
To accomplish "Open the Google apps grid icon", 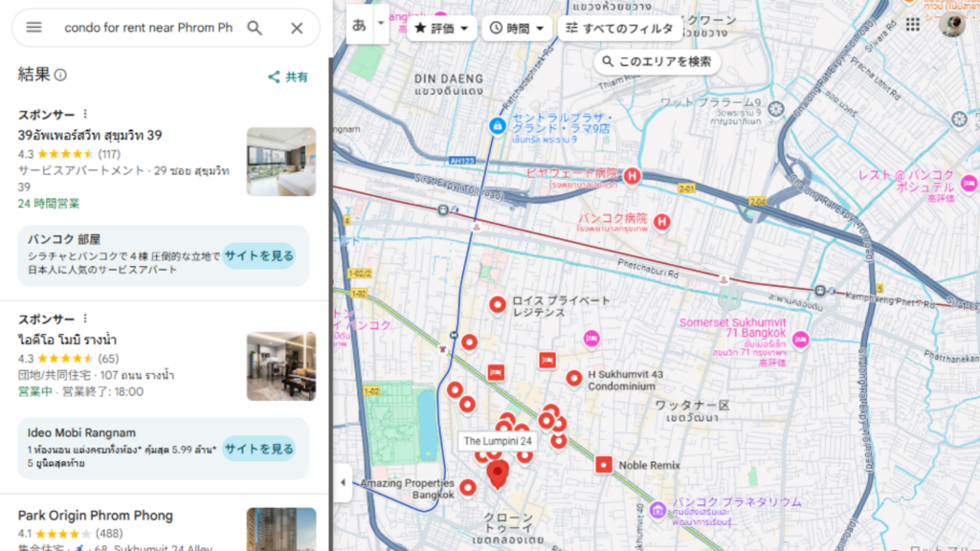I will click(x=912, y=24).
